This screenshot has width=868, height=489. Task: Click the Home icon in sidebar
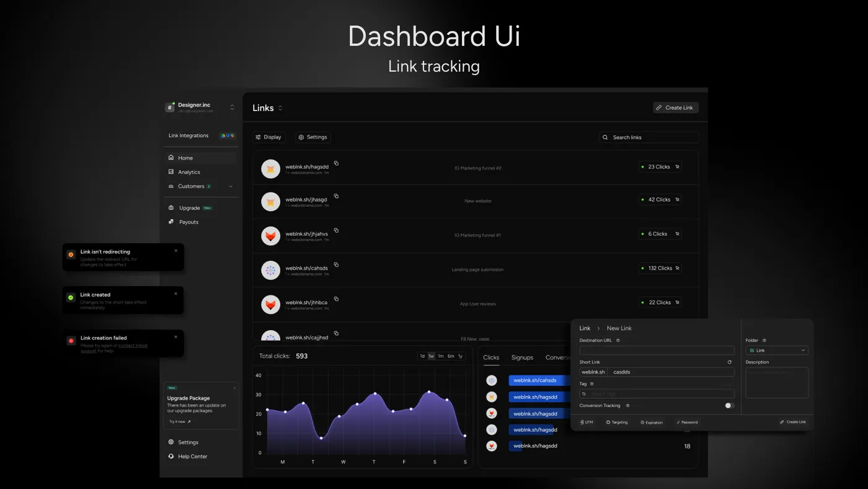pyautogui.click(x=171, y=158)
